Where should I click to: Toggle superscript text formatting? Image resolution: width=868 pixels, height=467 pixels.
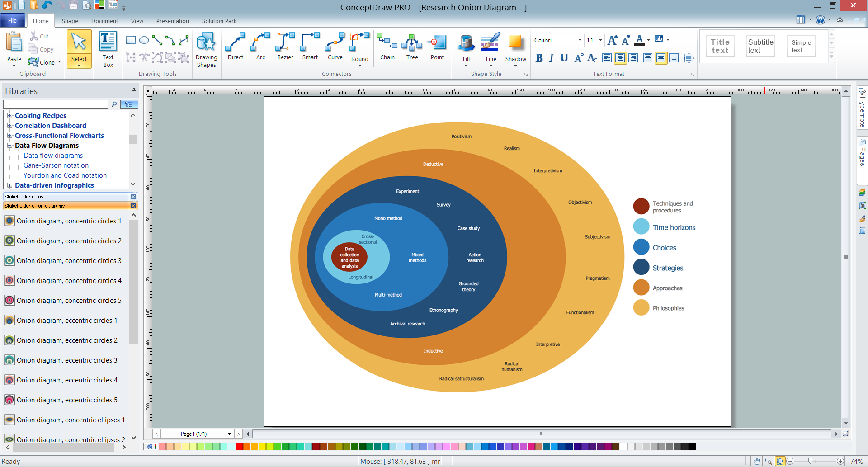coord(579,58)
